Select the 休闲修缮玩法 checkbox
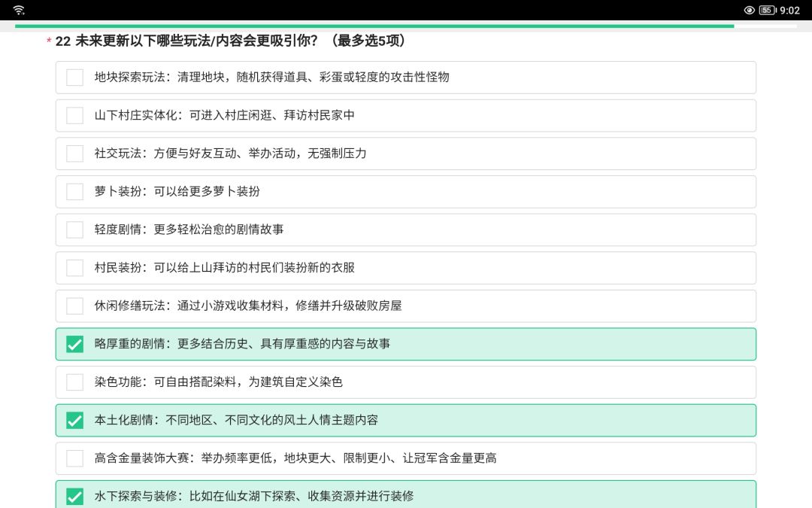Image resolution: width=812 pixels, height=508 pixels. point(74,306)
